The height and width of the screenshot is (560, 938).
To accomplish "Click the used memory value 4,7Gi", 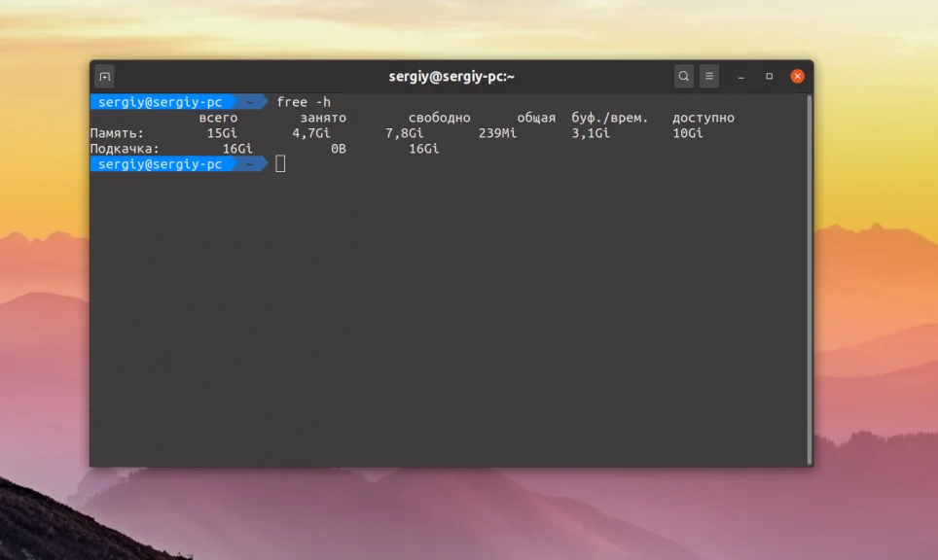I will tap(311, 133).
